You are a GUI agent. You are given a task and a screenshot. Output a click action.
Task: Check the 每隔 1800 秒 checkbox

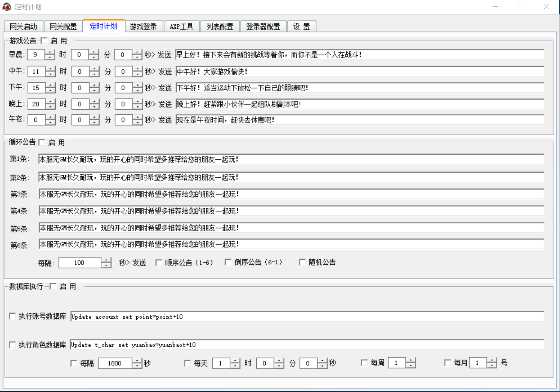(74, 363)
